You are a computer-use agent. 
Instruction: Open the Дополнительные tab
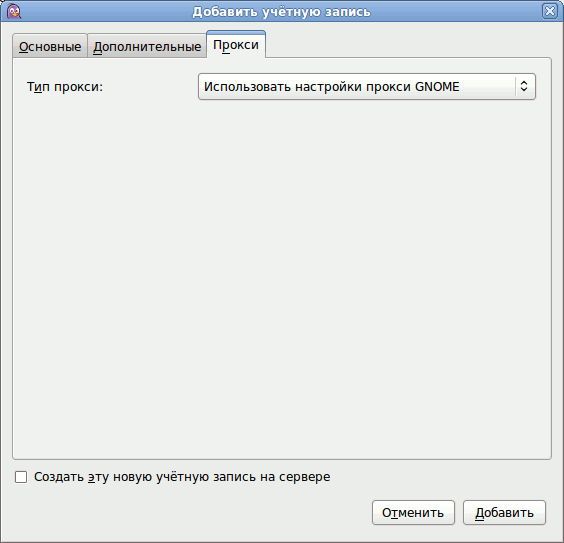pos(147,46)
